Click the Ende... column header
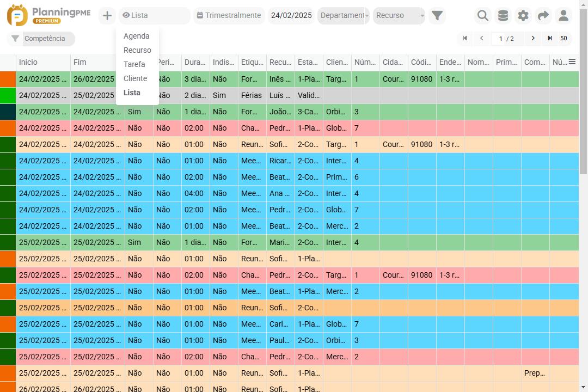This screenshot has height=392, width=588. [x=450, y=62]
